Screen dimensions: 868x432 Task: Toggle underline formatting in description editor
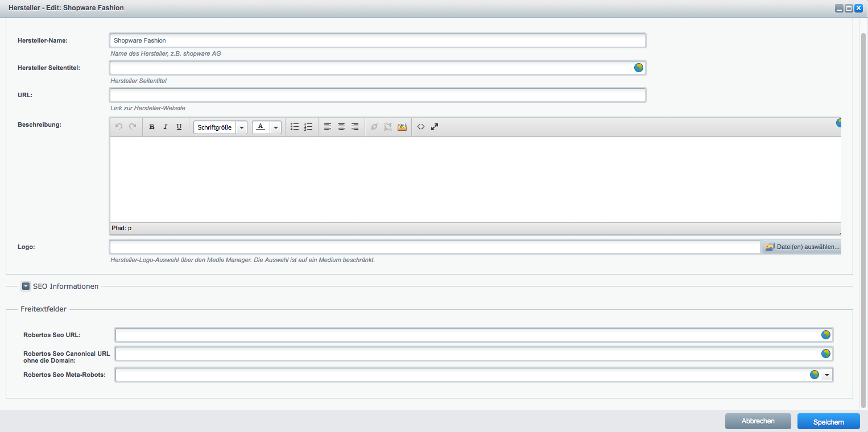(179, 127)
